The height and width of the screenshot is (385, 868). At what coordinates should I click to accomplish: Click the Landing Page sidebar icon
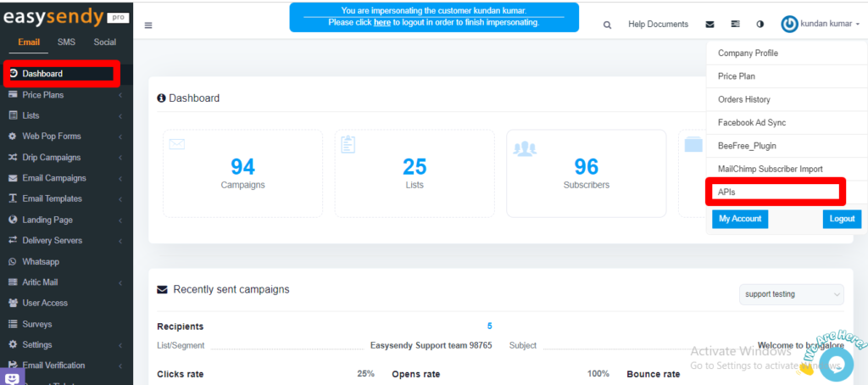(13, 220)
